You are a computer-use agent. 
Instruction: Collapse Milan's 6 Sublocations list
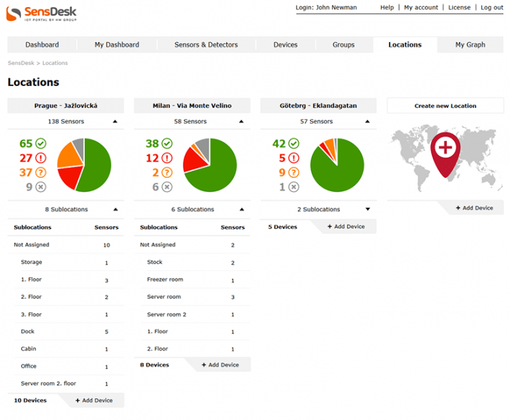(242, 209)
